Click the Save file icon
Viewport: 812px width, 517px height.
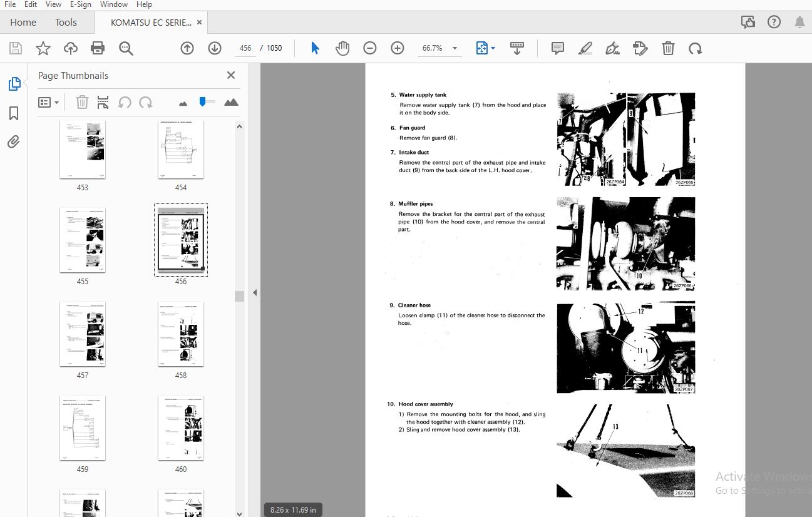point(16,48)
